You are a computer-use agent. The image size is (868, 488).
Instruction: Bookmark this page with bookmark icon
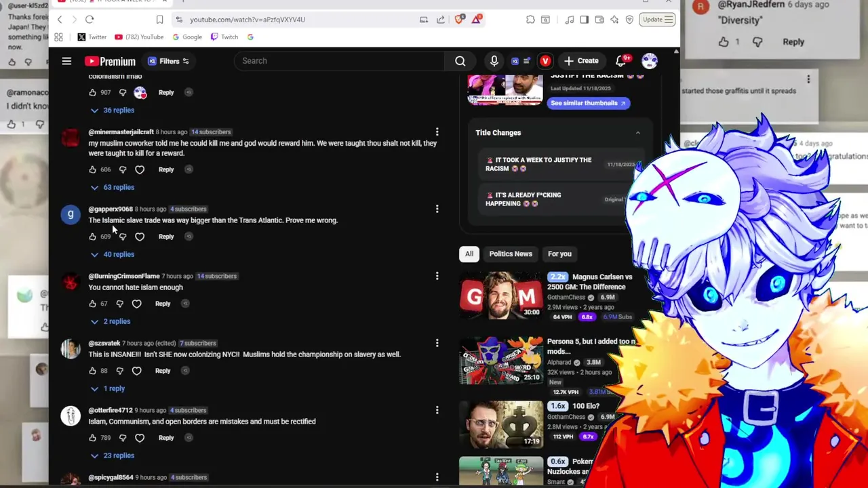(159, 20)
